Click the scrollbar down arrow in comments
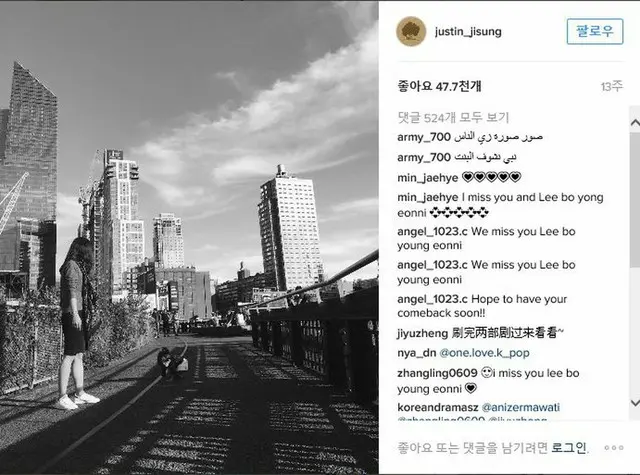This screenshot has width=640, height=475. coord(635,403)
